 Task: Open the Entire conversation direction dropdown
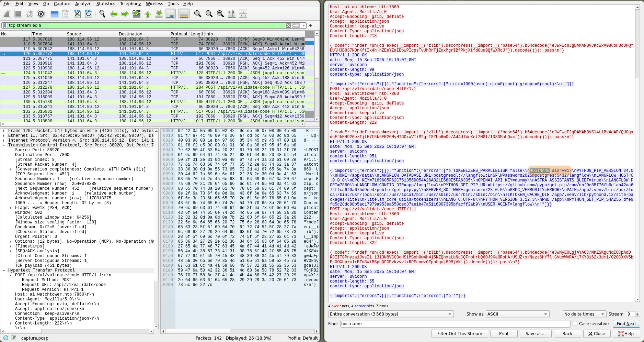(390, 314)
